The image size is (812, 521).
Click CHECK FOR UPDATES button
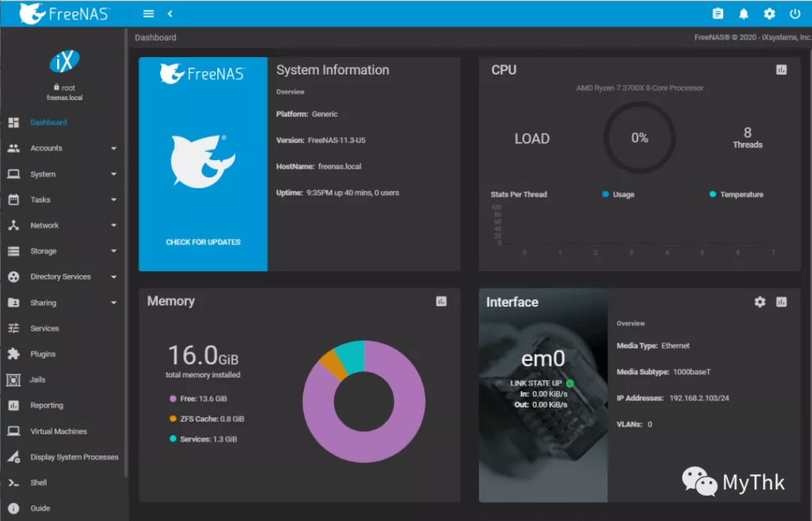(203, 242)
